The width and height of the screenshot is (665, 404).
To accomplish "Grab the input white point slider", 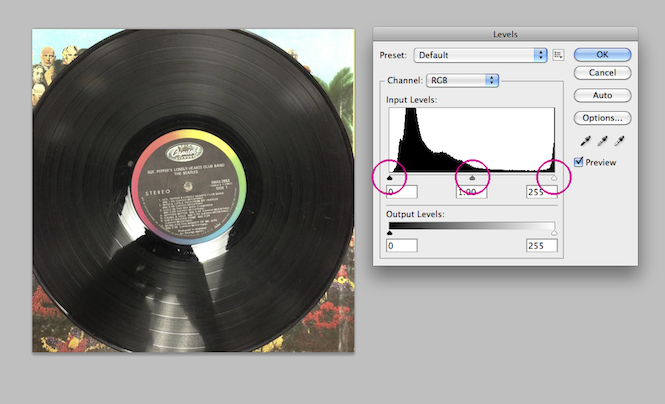I will click(x=554, y=178).
